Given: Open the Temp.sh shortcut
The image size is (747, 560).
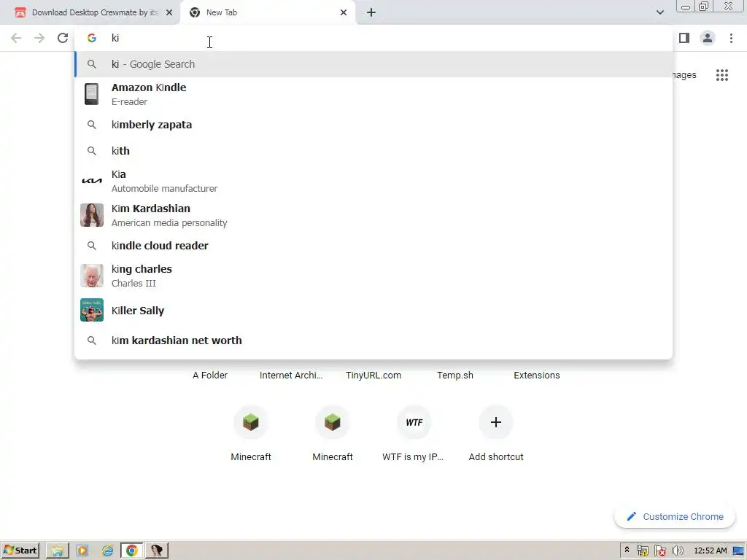Looking at the screenshot, I should (455, 376).
